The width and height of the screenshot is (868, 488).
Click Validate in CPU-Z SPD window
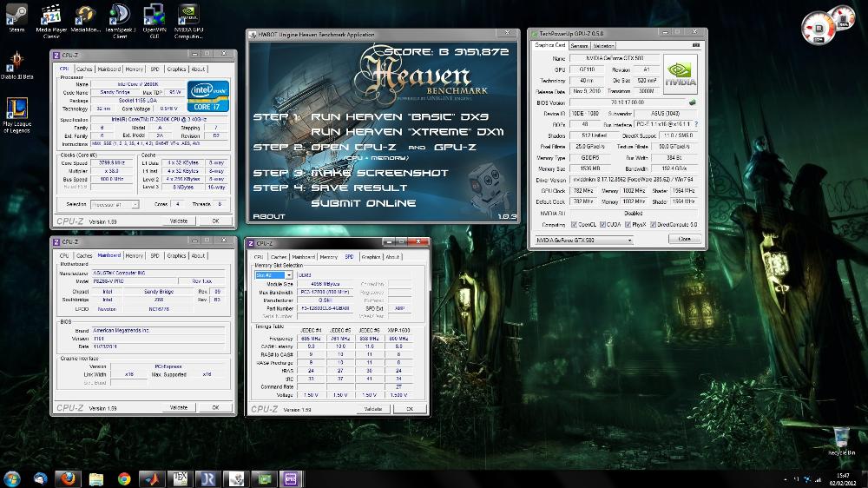coord(372,409)
